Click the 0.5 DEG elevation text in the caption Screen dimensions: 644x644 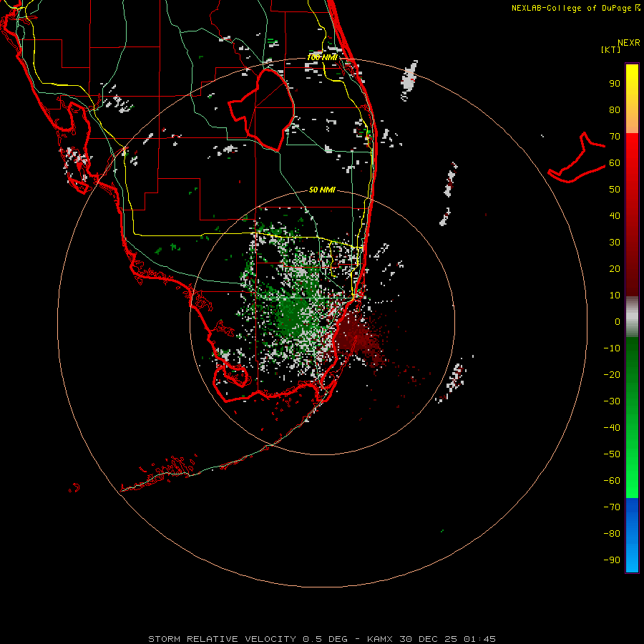(x=325, y=639)
